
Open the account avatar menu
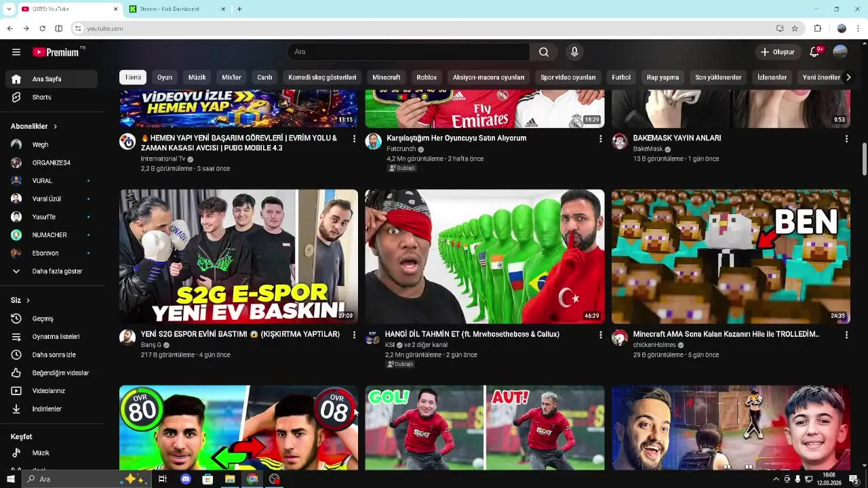point(840,52)
